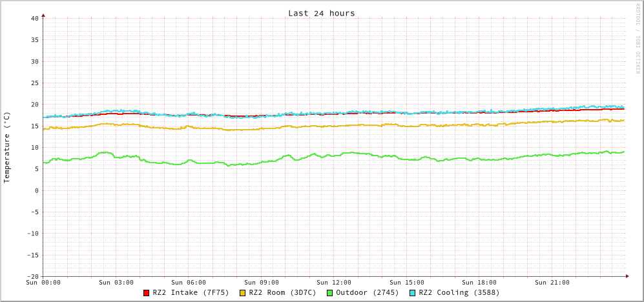Click the "Temperature (°C)" y-axis label

pos(7,147)
